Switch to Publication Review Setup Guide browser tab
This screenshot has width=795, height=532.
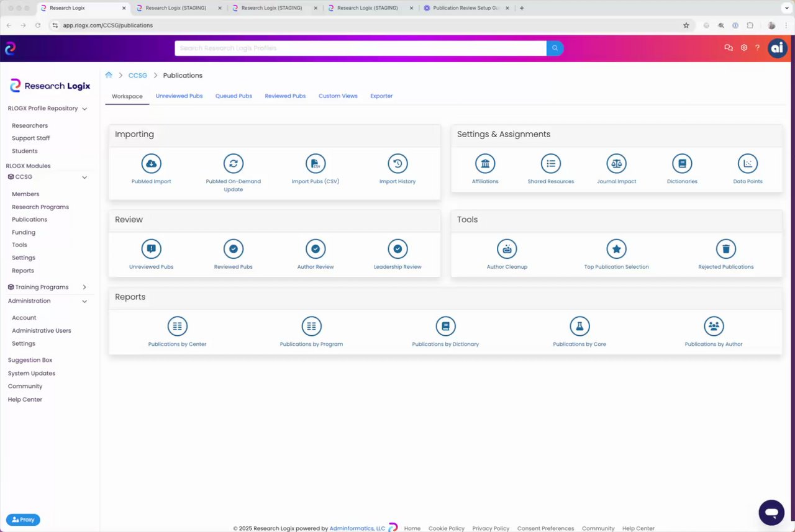pyautogui.click(x=466, y=8)
